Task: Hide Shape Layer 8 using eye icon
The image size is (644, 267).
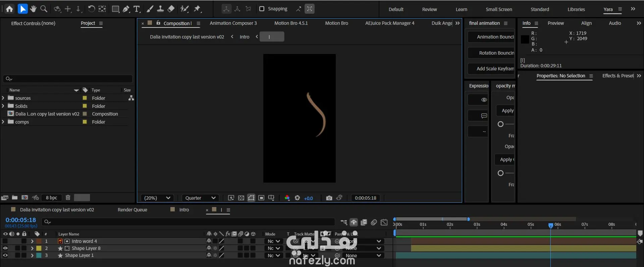Action: 5,248
